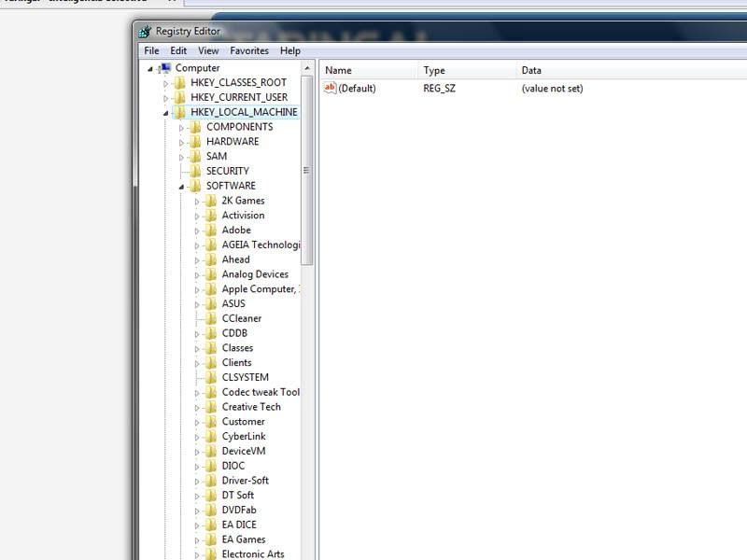Click the '(value not set)' data cell
This screenshot has height=560, width=747.
(552, 89)
